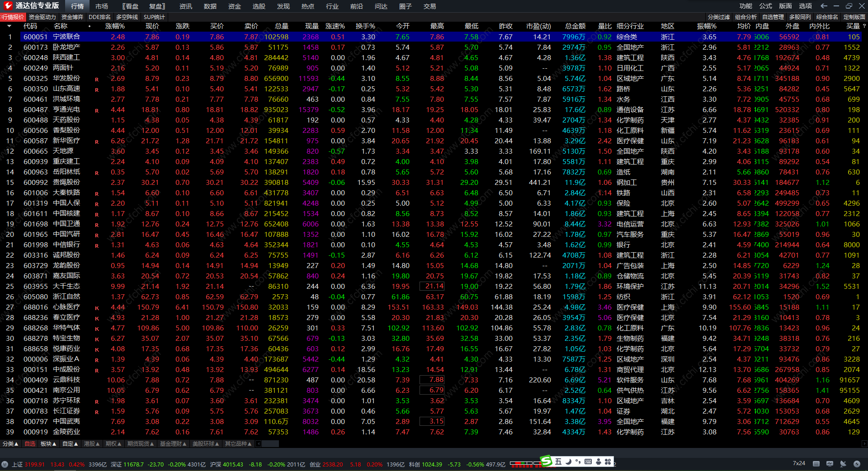
Task: Click the 综合排名 button
Action: (827, 17)
